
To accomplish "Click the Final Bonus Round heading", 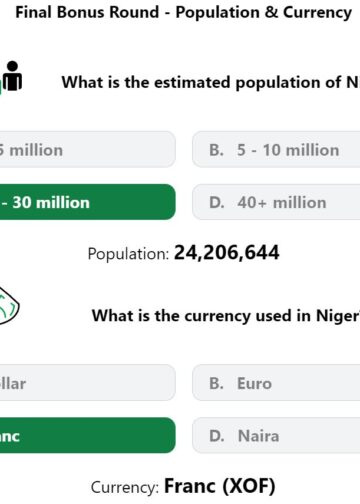I will (x=184, y=13).
